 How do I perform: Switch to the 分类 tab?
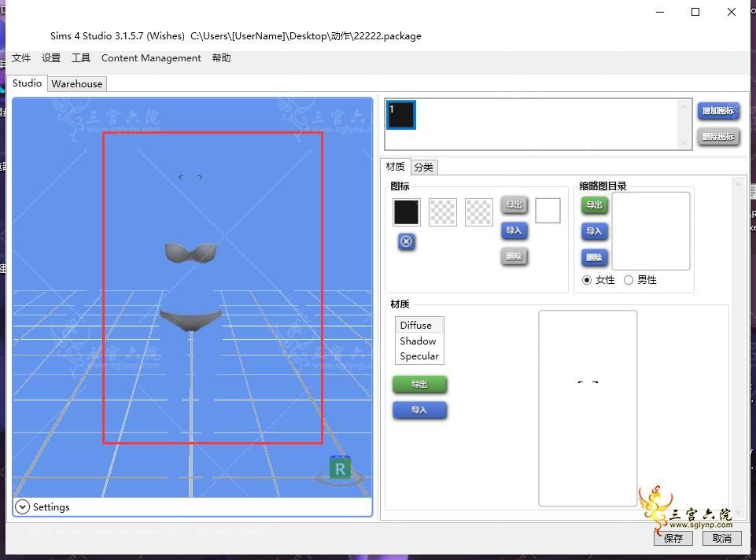[424, 168]
